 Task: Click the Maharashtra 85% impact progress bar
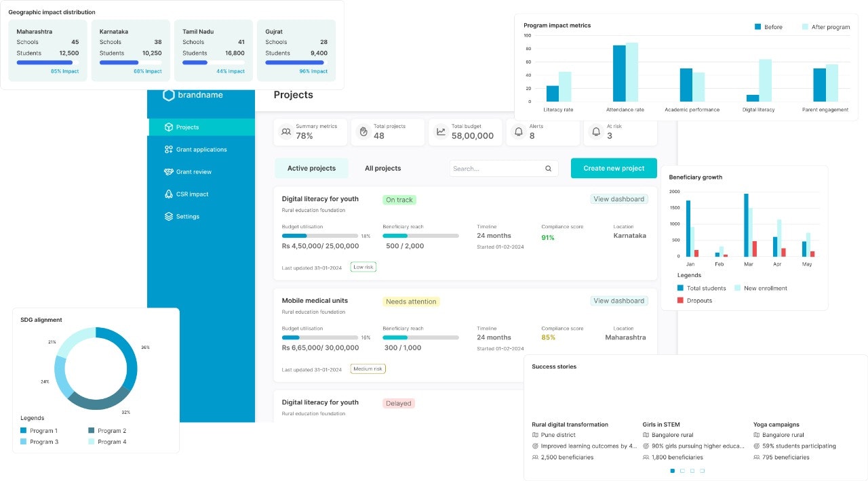pos(47,62)
